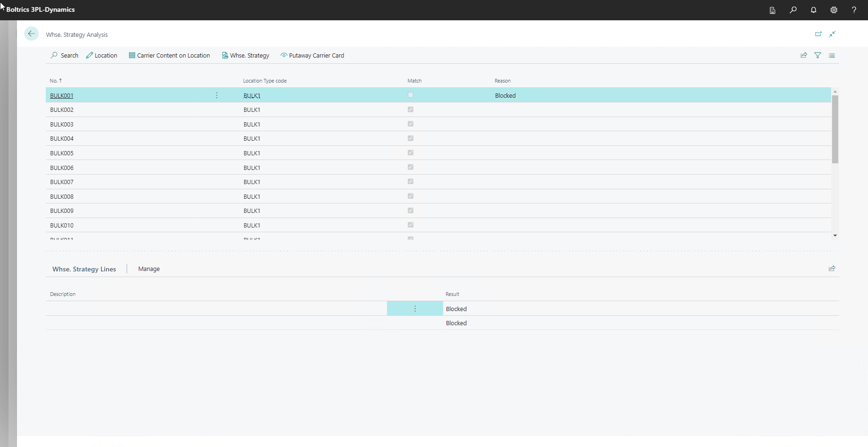Viewport: 868px width, 447px height.
Task: Click the share icon in list toolbar
Action: (803, 55)
